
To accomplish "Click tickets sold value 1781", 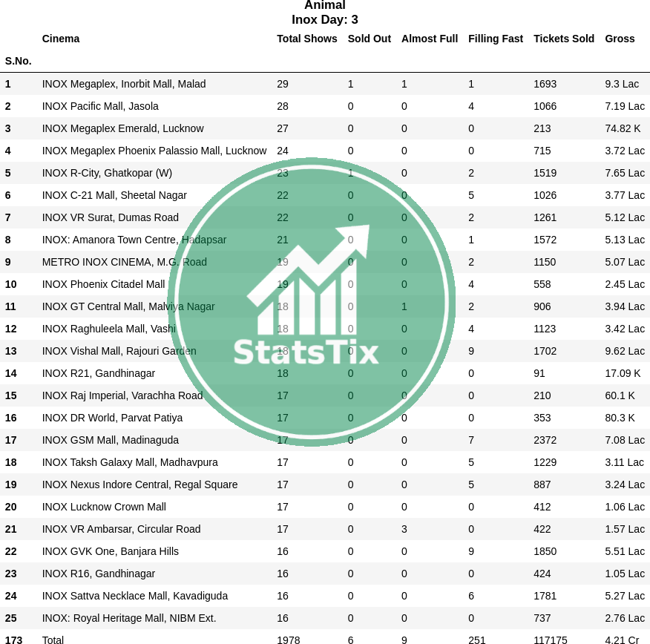I will pyautogui.click(x=545, y=596).
